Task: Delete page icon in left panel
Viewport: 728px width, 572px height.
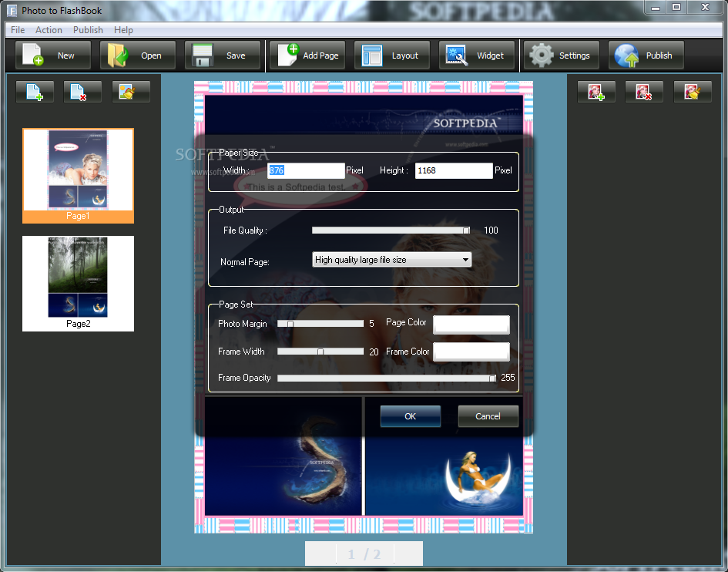Action: click(x=82, y=92)
